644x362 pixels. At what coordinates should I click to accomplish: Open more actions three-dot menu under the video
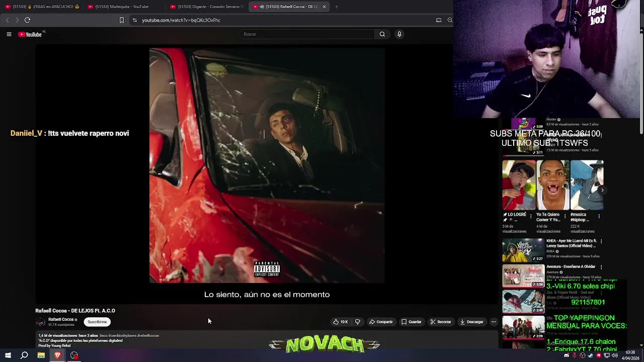pos(494,322)
